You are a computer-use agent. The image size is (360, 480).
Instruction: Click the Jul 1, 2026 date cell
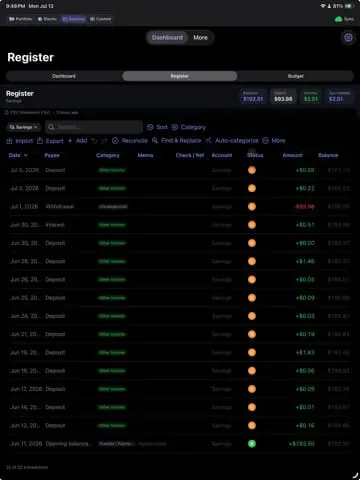point(24,207)
